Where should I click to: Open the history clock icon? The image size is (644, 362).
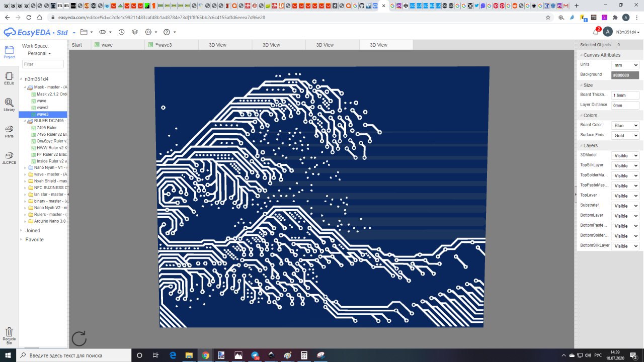click(121, 32)
